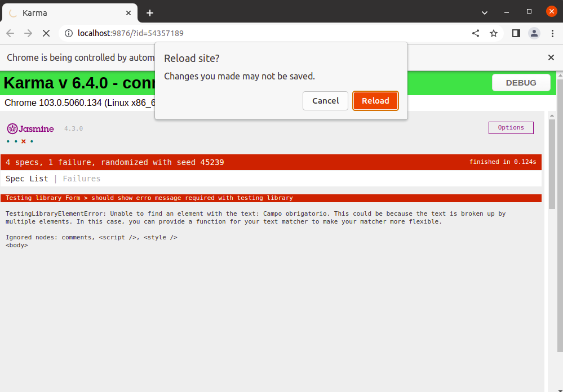Dismiss the automation info bar

551,58
